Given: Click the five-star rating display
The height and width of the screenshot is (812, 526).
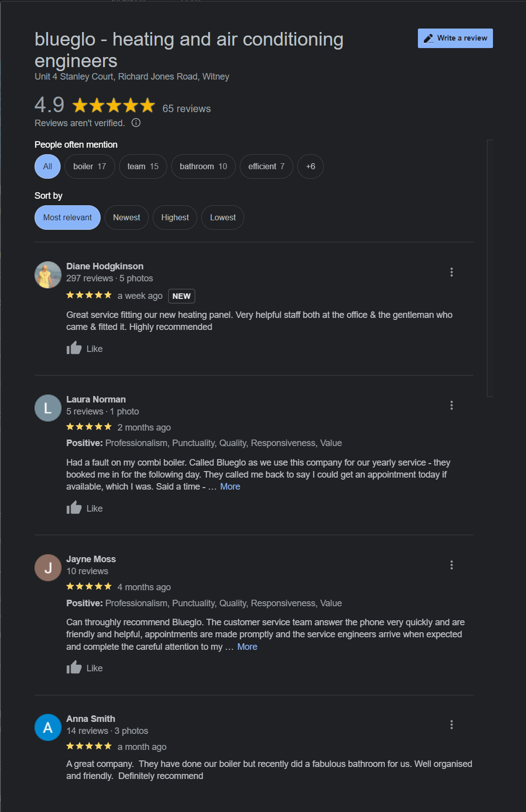Looking at the screenshot, I should 112,106.
